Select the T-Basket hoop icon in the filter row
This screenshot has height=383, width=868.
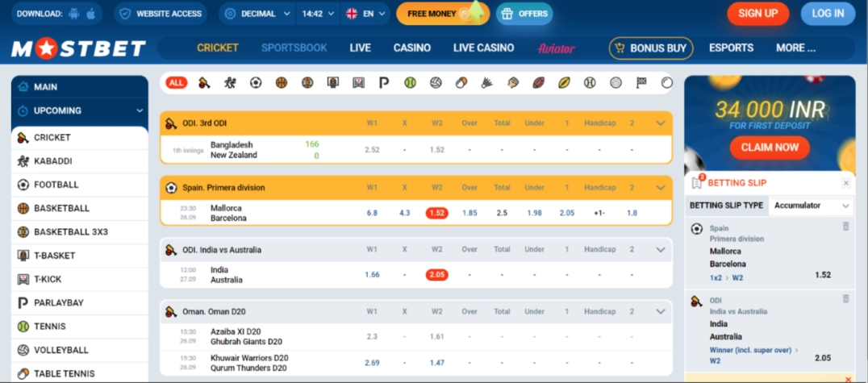coord(332,83)
